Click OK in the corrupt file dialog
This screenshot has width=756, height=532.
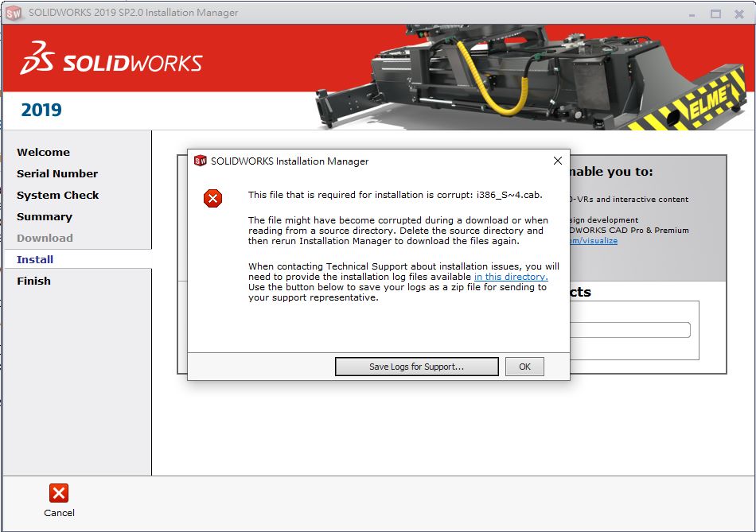click(x=524, y=367)
